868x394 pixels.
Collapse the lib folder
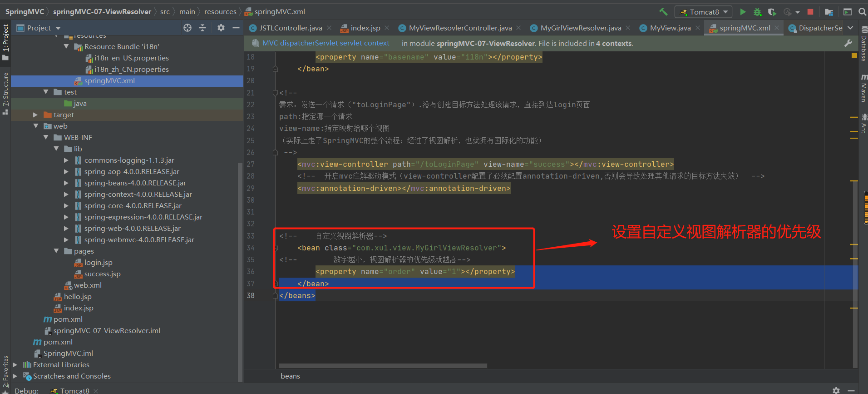pos(56,149)
